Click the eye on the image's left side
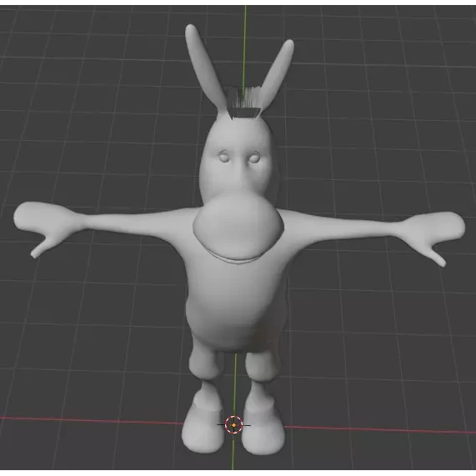 tap(224, 158)
